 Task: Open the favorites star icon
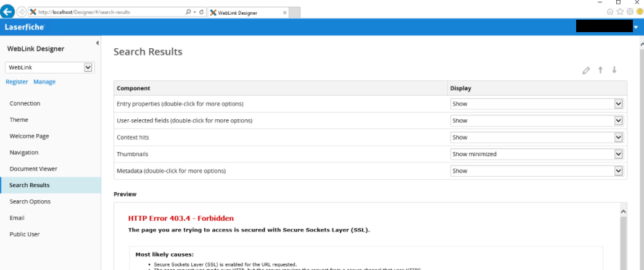coord(620,12)
